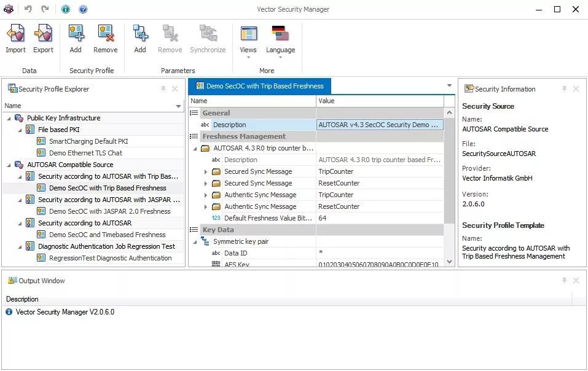Select Demo SecOC with JASPAR 2.0 Freshness
Viewport: 588px width, 371px height.
click(x=109, y=211)
